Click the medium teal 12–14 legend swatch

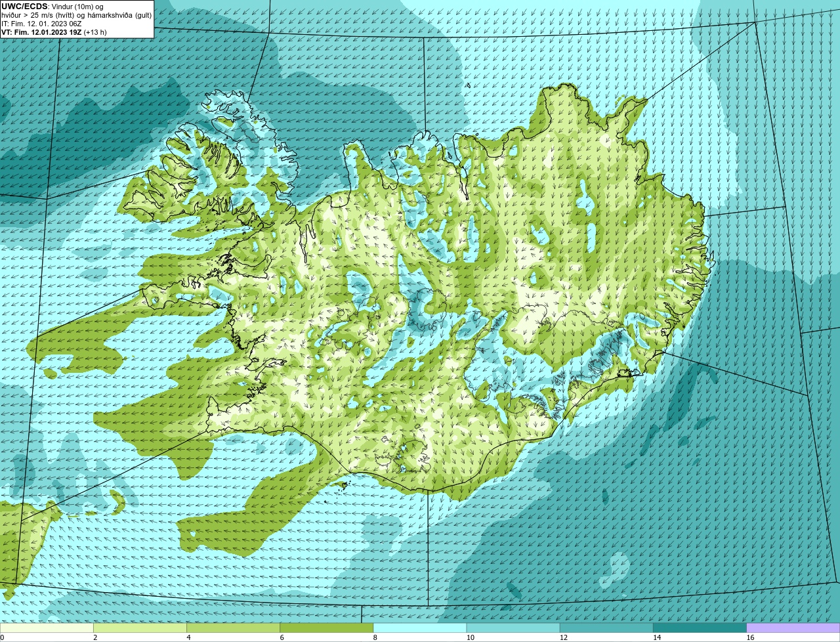pos(606,628)
